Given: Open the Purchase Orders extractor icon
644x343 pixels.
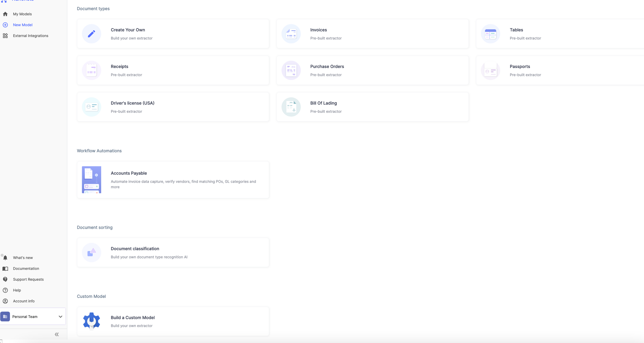Looking at the screenshot, I should (291, 70).
